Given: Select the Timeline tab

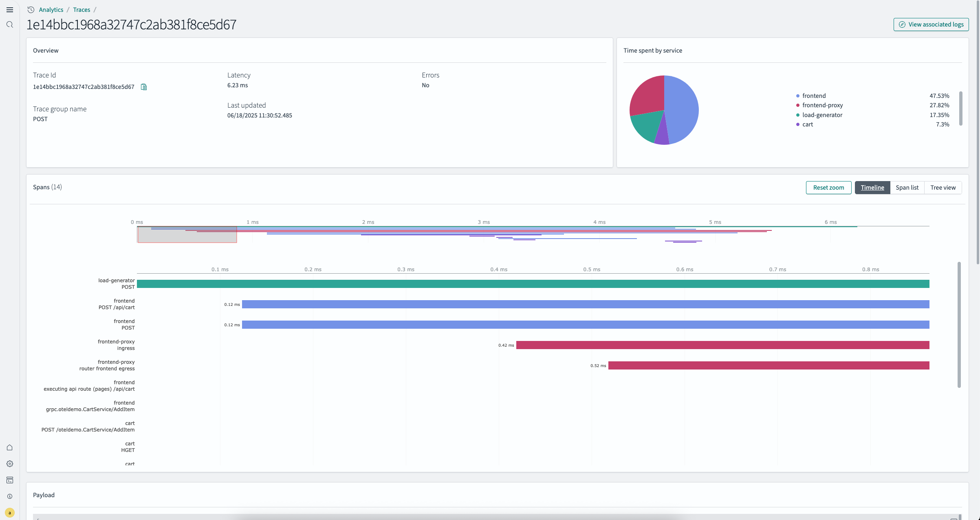Looking at the screenshot, I should click(x=872, y=188).
